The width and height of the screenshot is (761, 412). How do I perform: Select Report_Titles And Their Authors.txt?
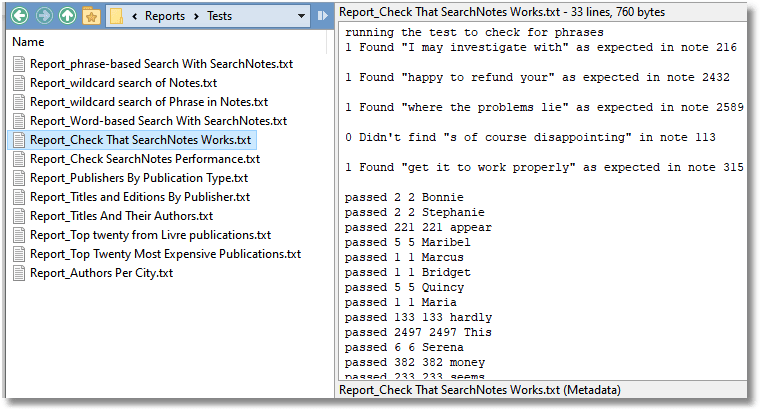pos(121,216)
